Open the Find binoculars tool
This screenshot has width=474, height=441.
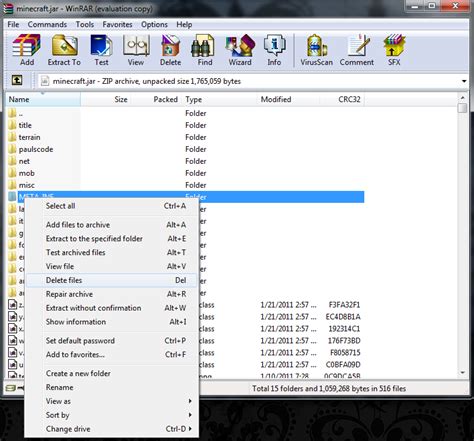(204, 50)
